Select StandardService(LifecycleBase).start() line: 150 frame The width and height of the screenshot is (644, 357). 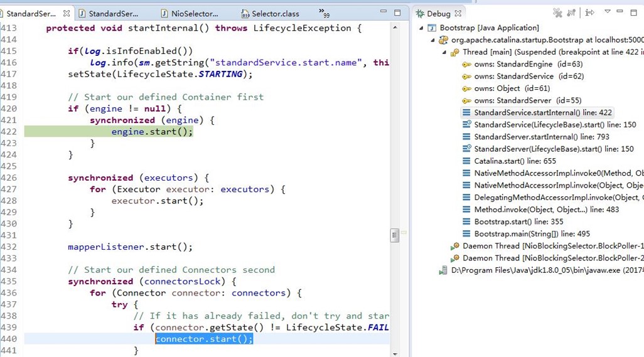555,125
